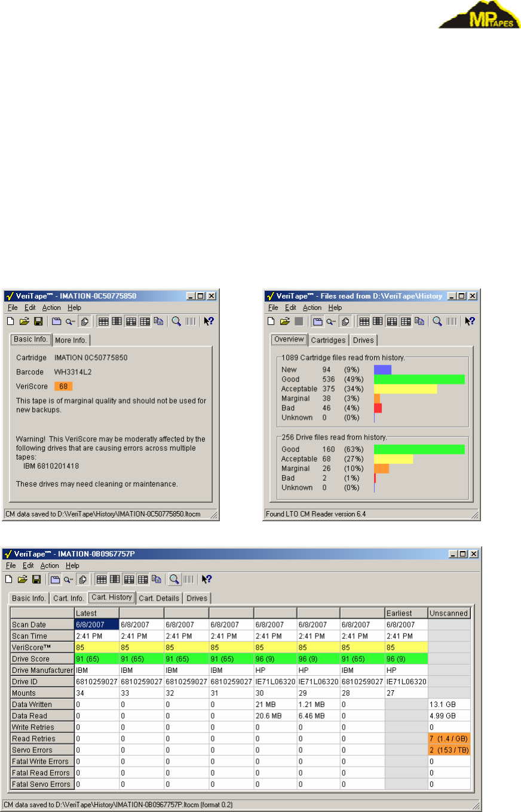Click the Unscanned column header
Screen dimensions: 521x812
(x=449, y=613)
